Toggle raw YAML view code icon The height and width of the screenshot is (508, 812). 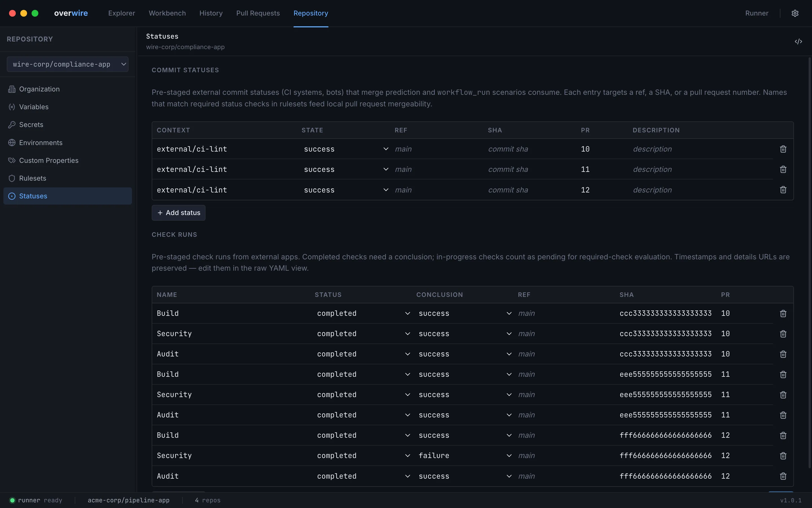(x=798, y=41)
